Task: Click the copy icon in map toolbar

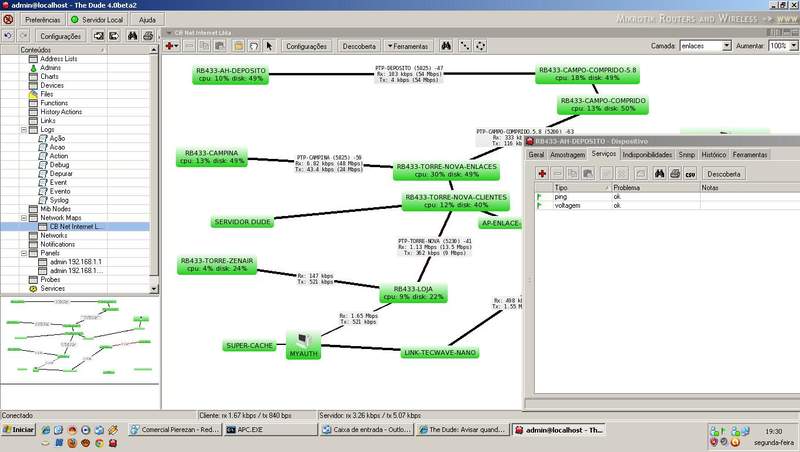Action: tap(204, 46)
